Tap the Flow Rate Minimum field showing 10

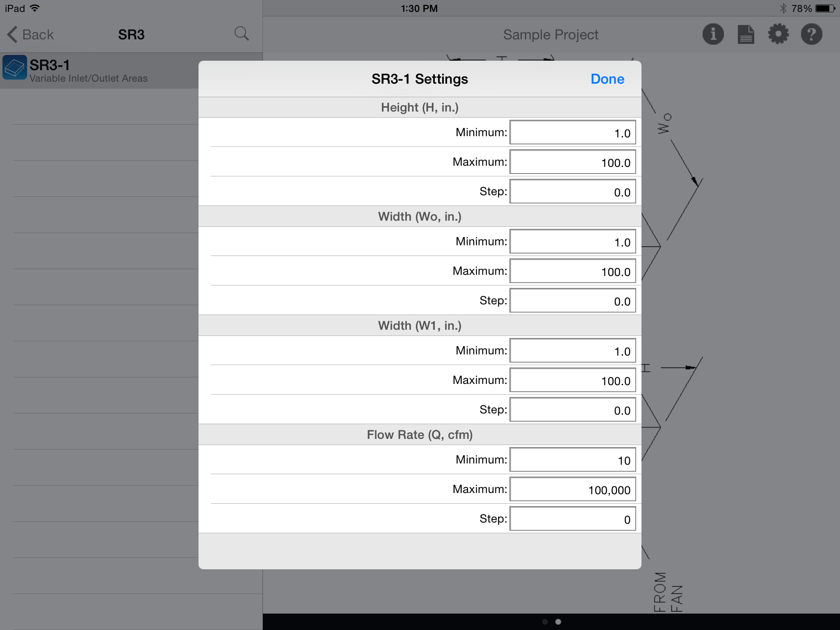tap(573, 459)
